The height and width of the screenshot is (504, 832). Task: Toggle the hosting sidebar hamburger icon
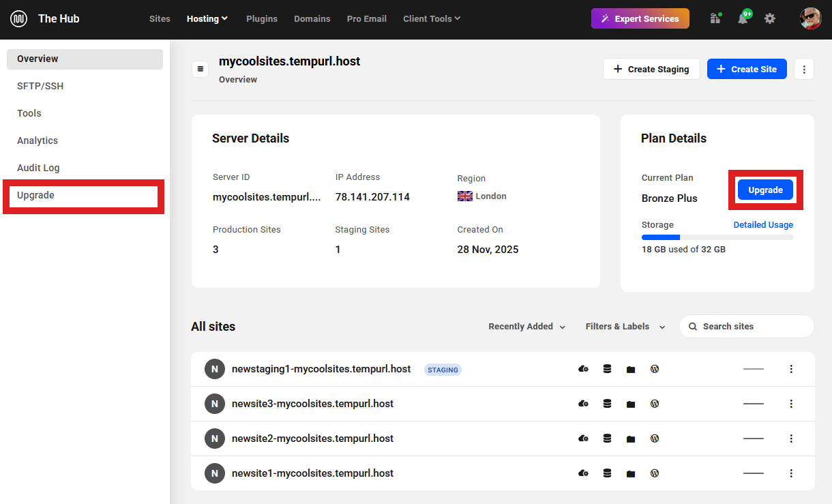pos(200,69)
